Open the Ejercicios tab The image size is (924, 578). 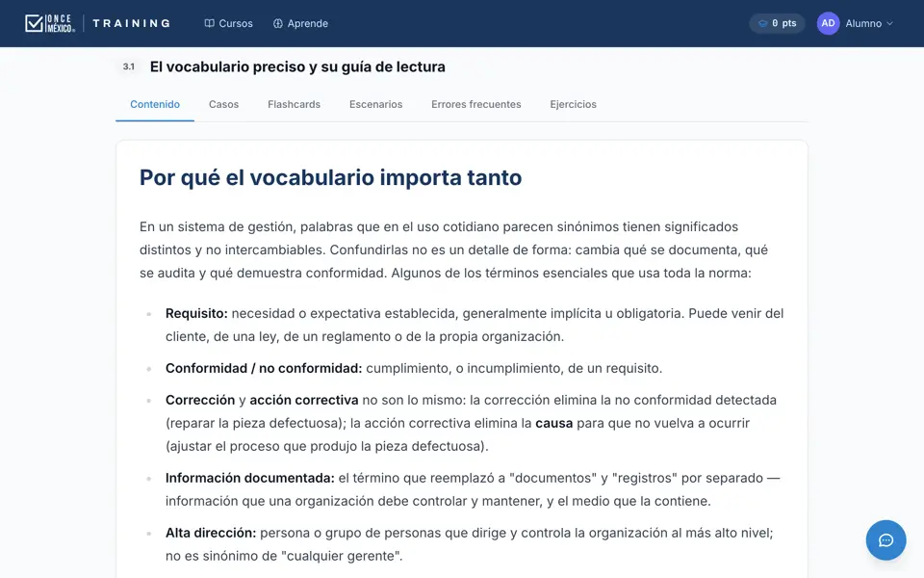pos(574,104)
